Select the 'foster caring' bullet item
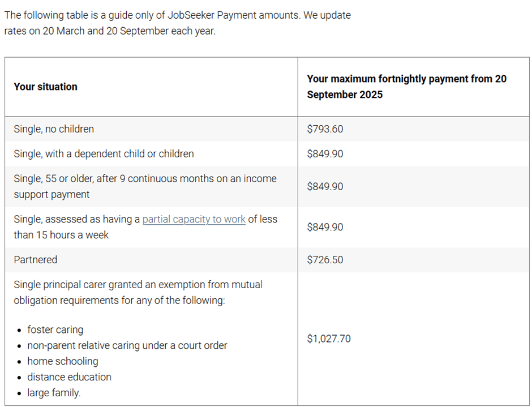The height and width of the screenshot is (407, 532). (x=55, y=329)
